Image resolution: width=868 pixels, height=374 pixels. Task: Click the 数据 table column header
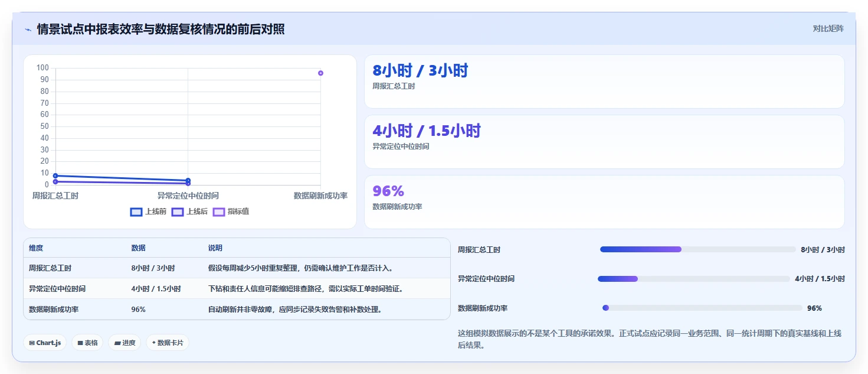coord(138,248)
